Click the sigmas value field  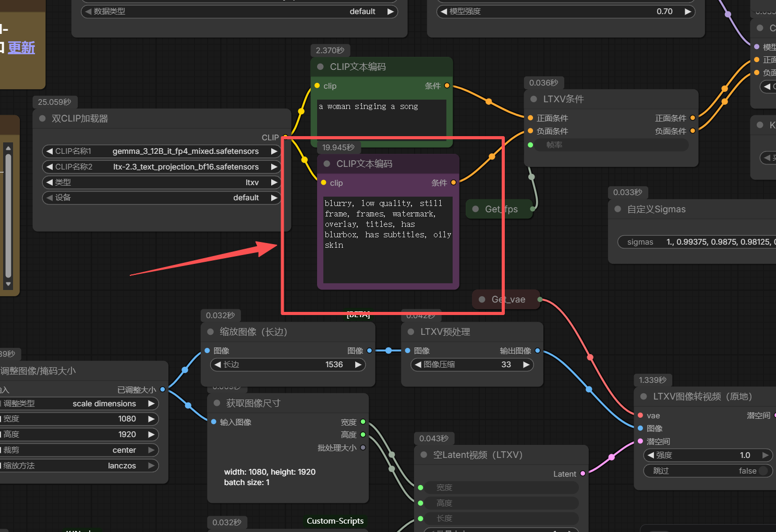click(697, 242)
